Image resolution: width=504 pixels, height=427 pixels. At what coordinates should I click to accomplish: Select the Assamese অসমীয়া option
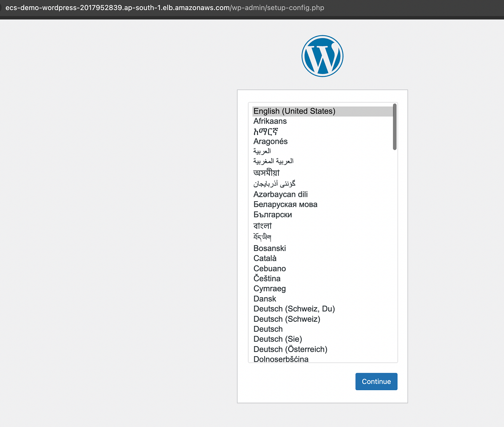[323, 173]
